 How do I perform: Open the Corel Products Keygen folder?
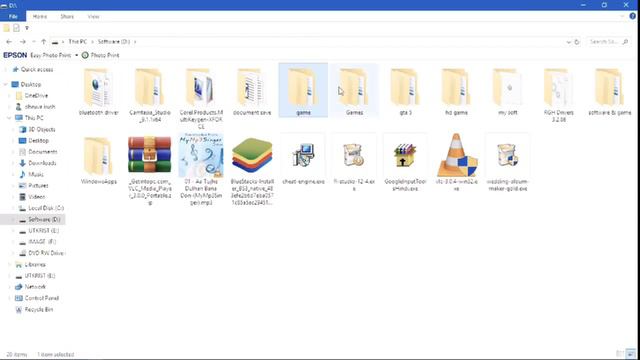pos(201,98)
